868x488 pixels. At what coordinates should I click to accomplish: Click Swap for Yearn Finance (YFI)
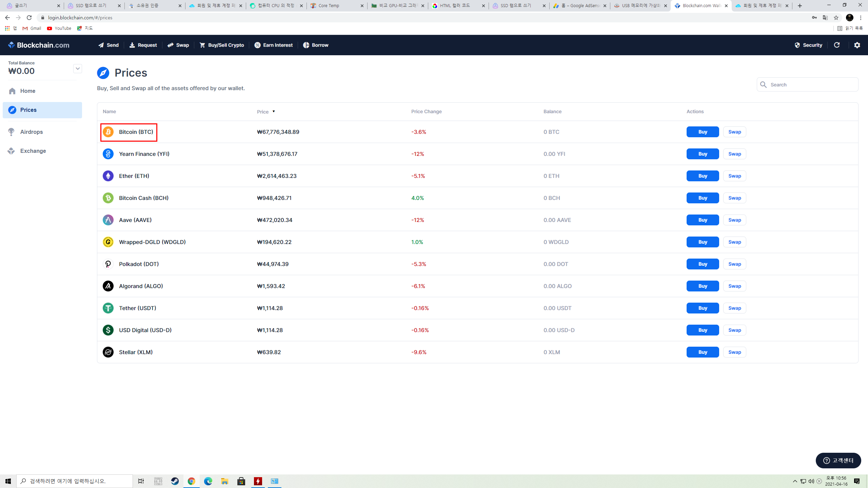coord(734,154)
